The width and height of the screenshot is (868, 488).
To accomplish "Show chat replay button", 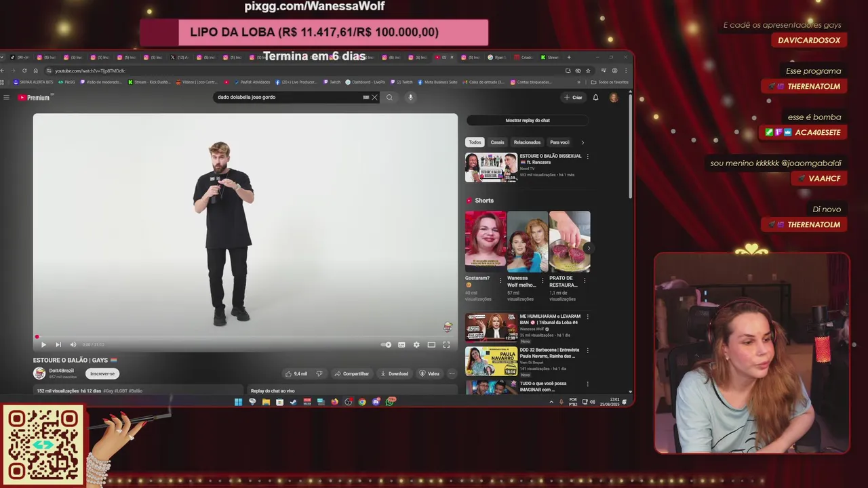I will pyautogui.click(x=528, y=120).
